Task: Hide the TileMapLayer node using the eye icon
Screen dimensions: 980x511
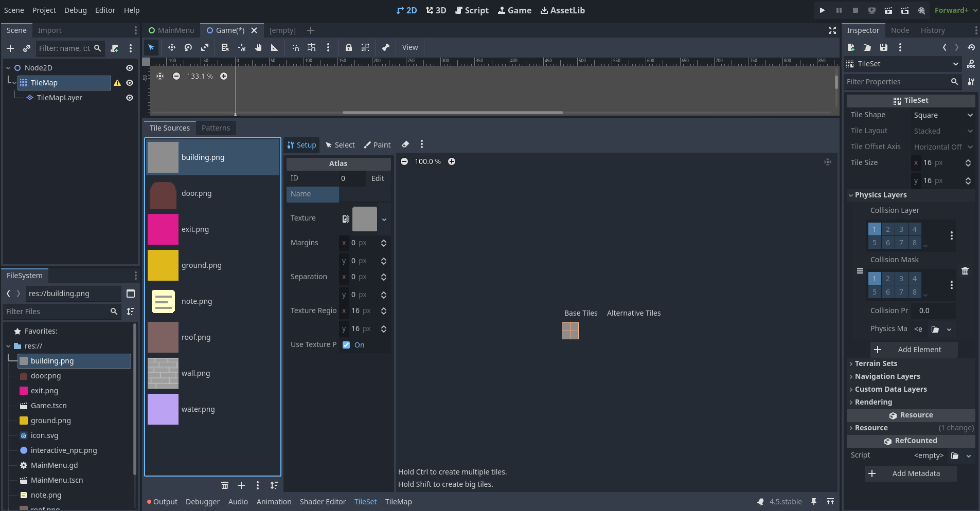Action: 130,98
